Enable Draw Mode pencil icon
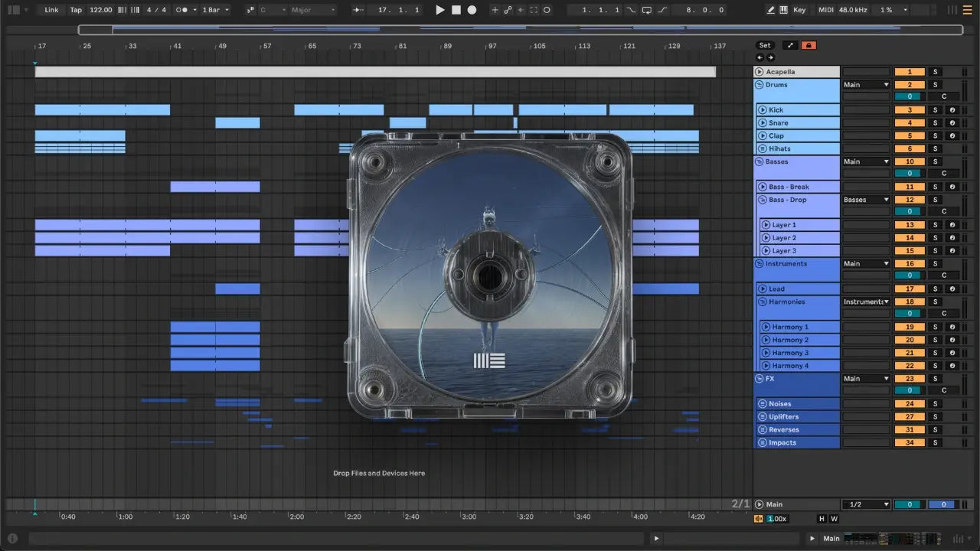The image size is (980, 551). 771,10
